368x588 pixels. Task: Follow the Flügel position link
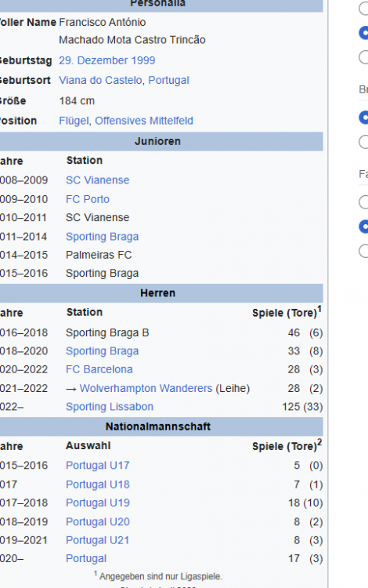point(74,121)
